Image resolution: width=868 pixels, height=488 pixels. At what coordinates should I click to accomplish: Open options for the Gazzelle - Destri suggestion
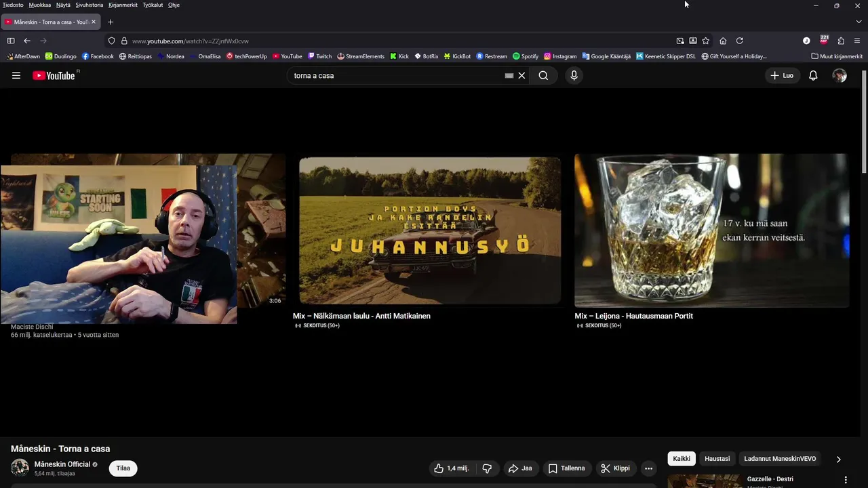(x=845, y=480)
